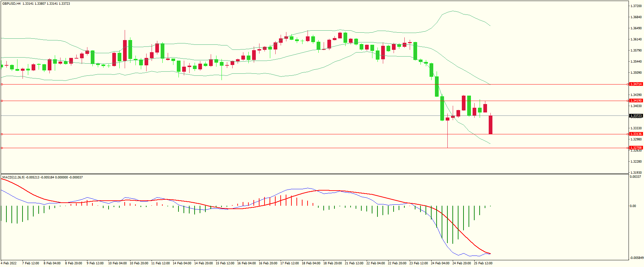
Task: Click the 1.35790 price scale value
Action: coord(636,51)
